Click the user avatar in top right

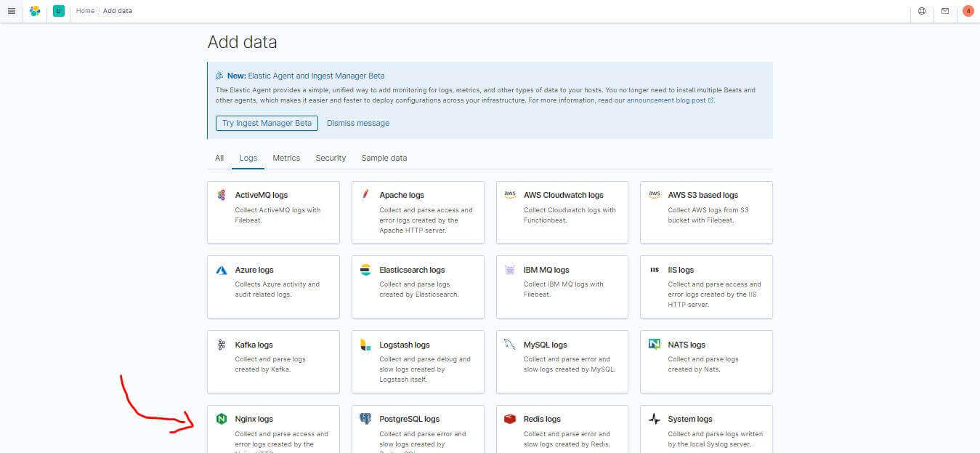pos(968,11)
